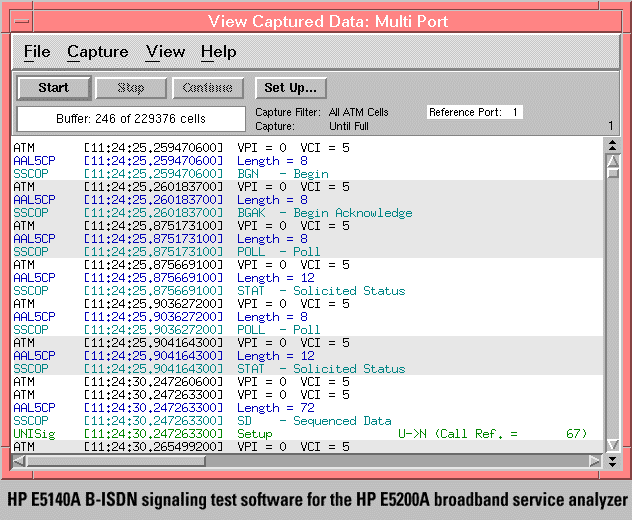Open the View menu
This screenshot has width=632, height=520.
point(165,52)
